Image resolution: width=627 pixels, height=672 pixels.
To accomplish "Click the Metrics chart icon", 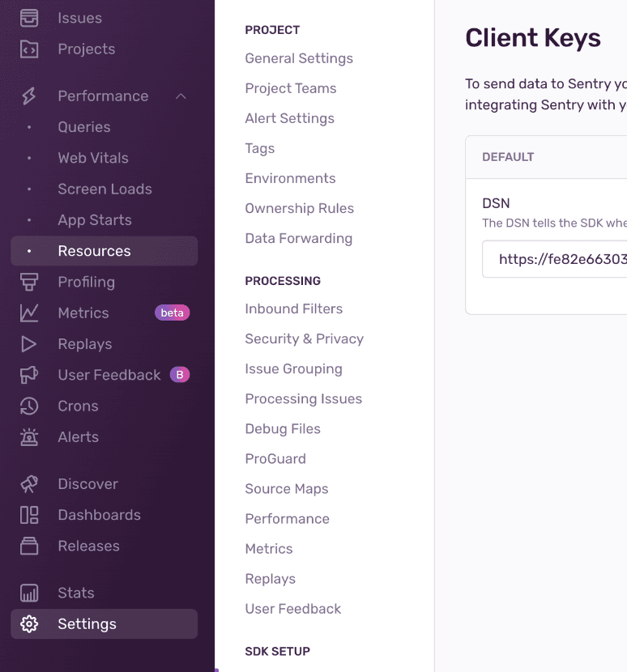I will pyautogui.click(x=29, y=313).
